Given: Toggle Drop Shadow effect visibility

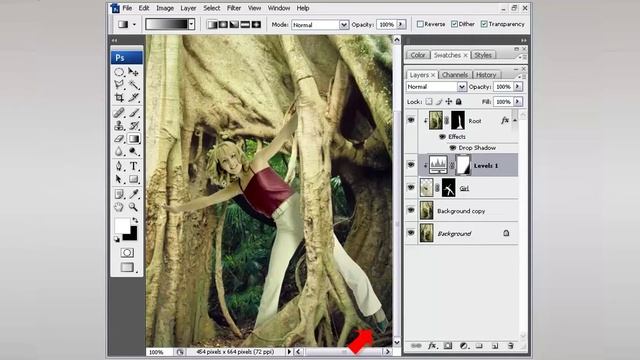Looking at the screenshot, I should click(453, 148).
